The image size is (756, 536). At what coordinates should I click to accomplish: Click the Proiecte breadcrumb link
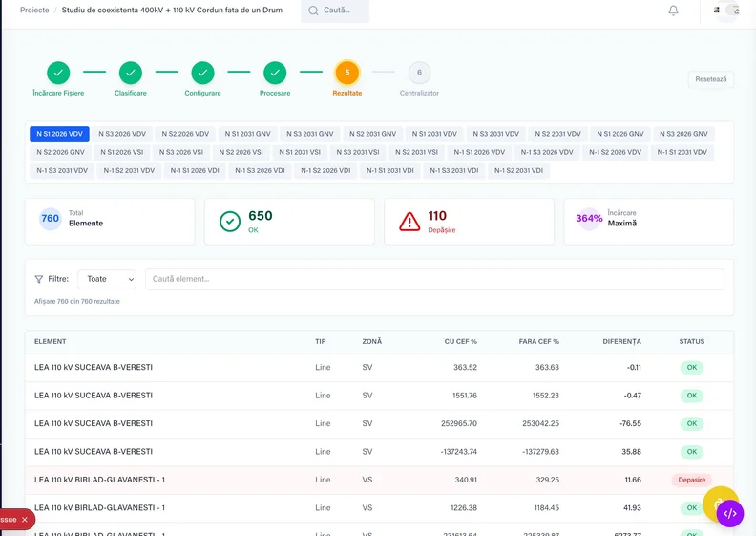coord(34,10)
